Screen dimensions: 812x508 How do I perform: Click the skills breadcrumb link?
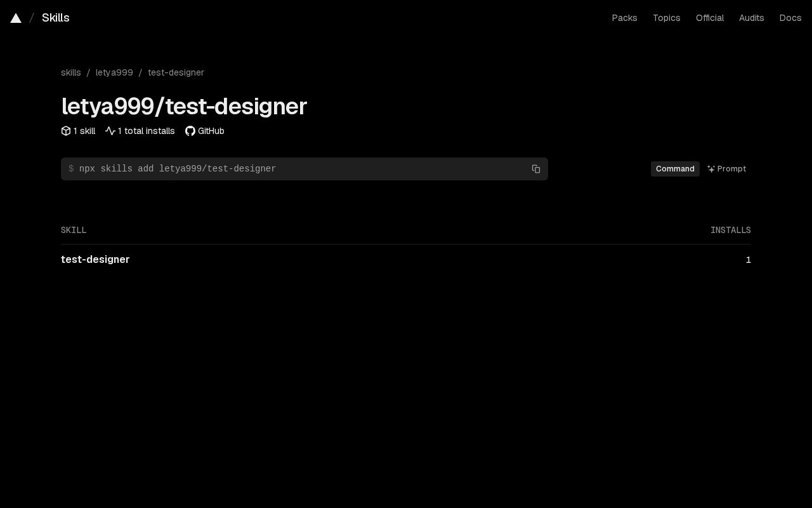[71, 72]
